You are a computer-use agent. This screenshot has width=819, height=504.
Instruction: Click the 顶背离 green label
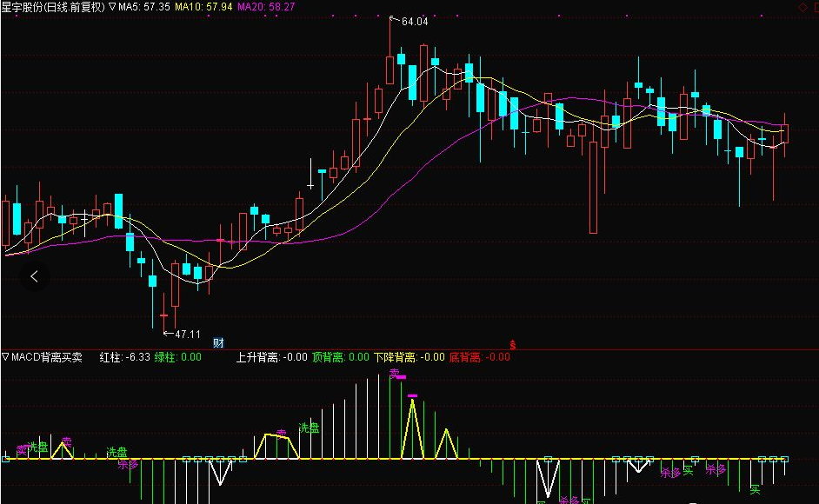(x=341, y=357)
